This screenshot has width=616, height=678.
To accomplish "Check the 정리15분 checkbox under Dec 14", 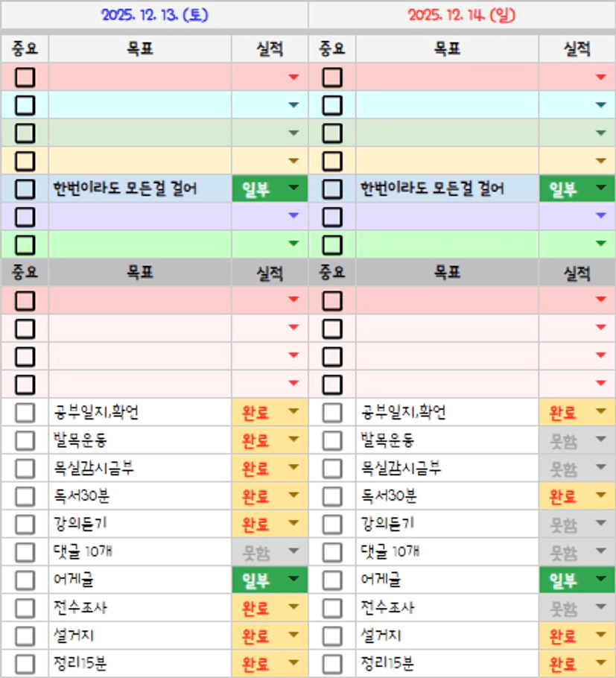I will tap(332, 664).
